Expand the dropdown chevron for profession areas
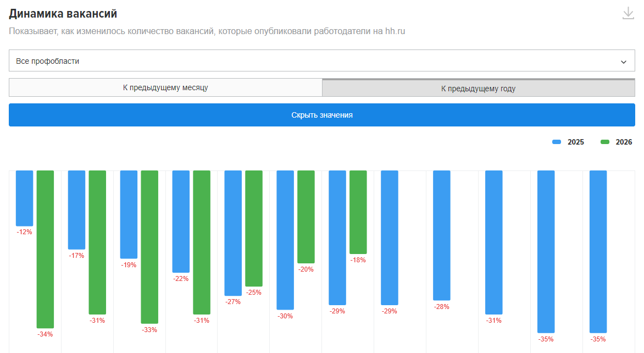This screenshot has width=644, height=353. [x=624, y=62]
